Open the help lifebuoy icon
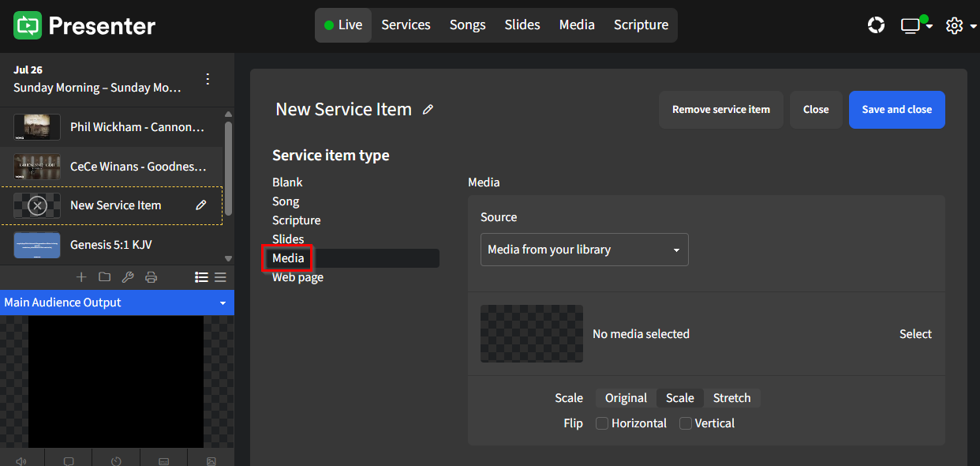This screenshot has width=980, height=466. pos(876,25)
